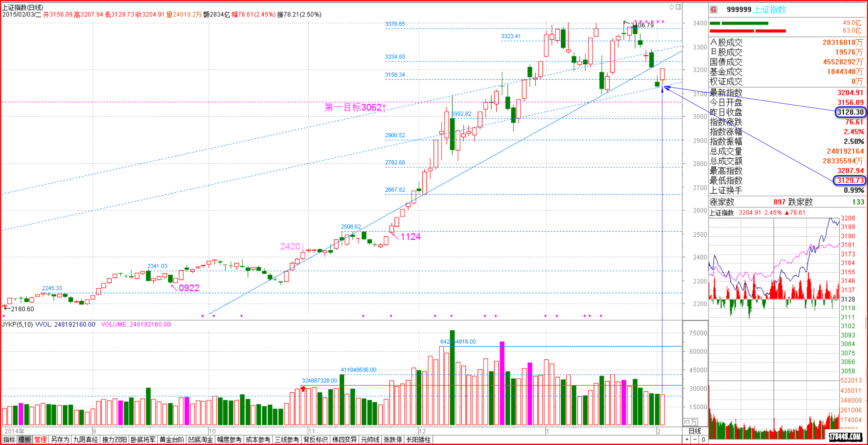Click the 2667.82 price level label
Viewport: 868px width, 445px height.
(395, 190)
